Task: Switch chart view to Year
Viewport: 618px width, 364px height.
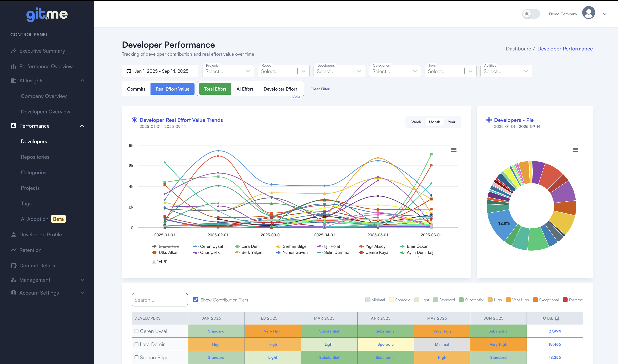Action: (x=452, y=122)
